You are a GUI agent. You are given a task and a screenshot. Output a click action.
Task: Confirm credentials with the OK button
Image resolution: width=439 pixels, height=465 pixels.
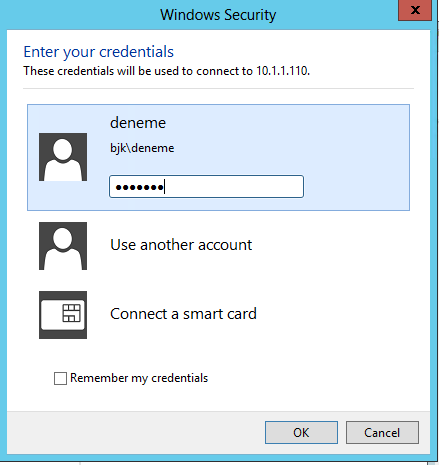click(301, 433)
